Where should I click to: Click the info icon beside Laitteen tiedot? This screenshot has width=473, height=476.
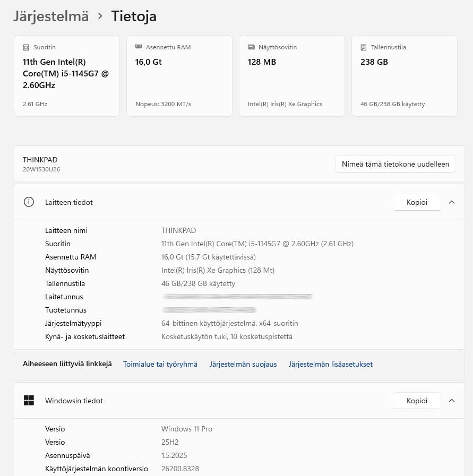coord(29,202)
